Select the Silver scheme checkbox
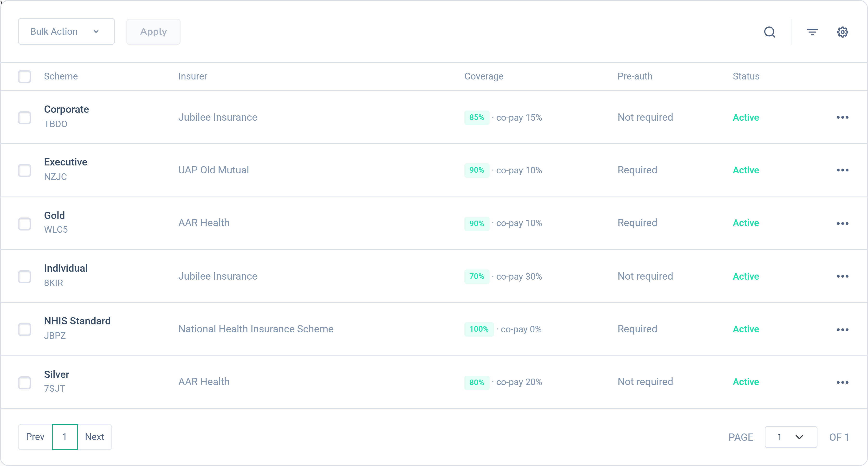 point(25,383)
